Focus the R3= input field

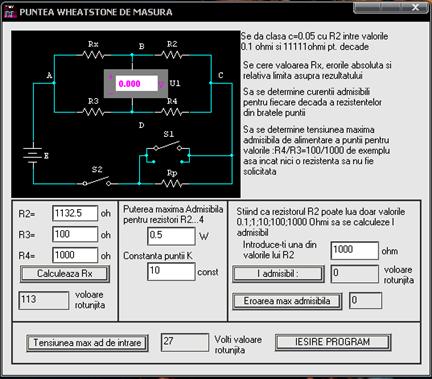coord(75,234)
